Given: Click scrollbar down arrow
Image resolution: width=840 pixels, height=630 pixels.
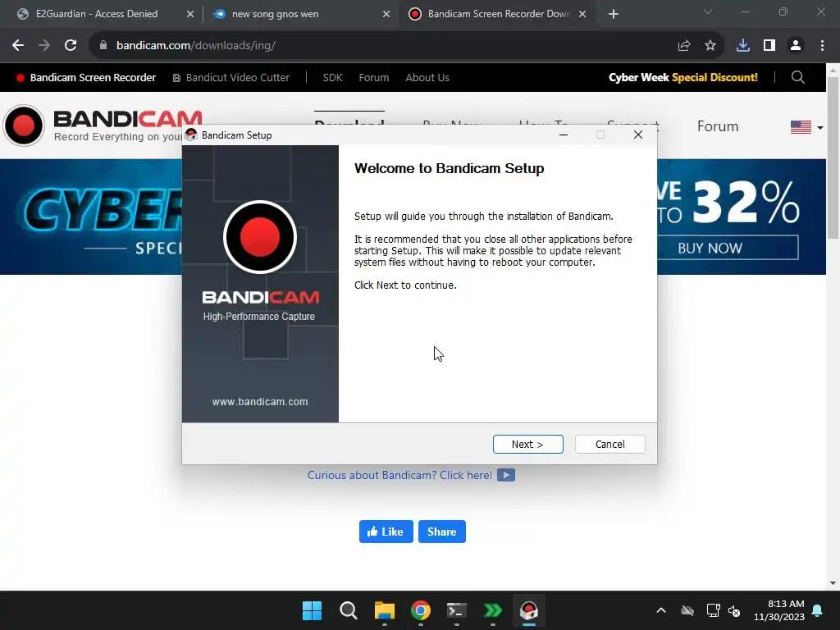Looking at the screenshot, I should [x=833, y=583].
